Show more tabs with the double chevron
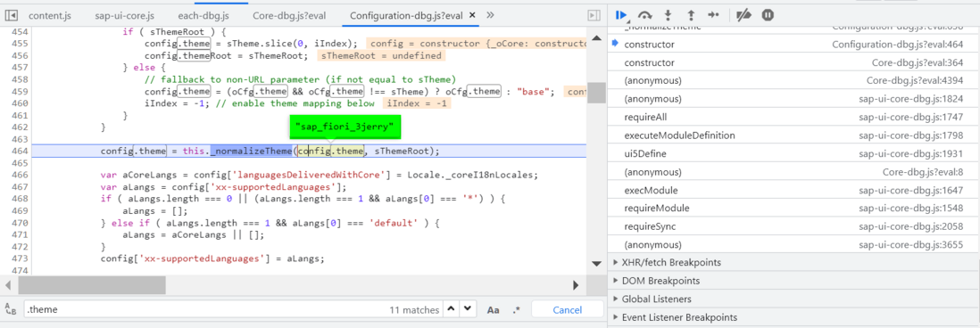Image resolution: width=980 pixels, height=328 pixels. tap(490, 15)
